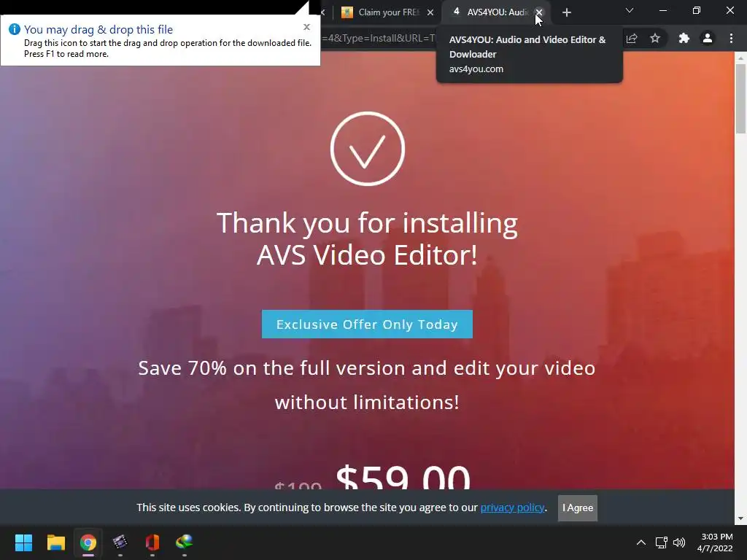Viewport: 747px width, 560px height.
Task: Open the clock showing 3:03 PM
Action: 715,542
